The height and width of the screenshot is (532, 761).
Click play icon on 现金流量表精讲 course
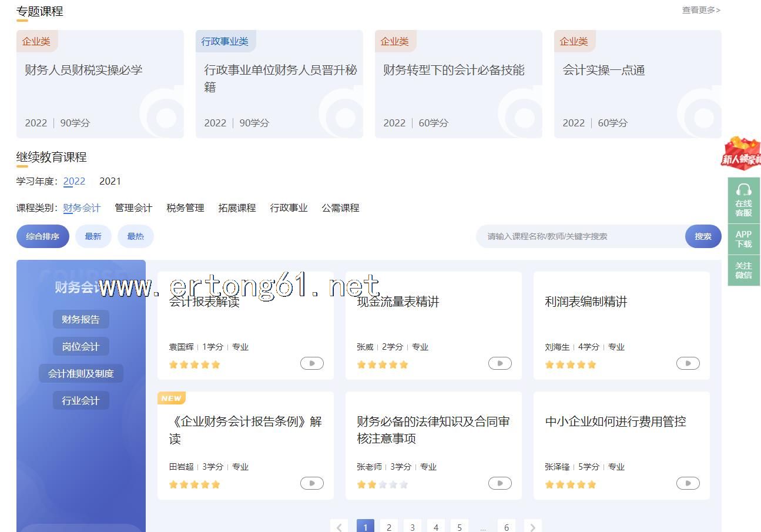(x=499, y=363)
